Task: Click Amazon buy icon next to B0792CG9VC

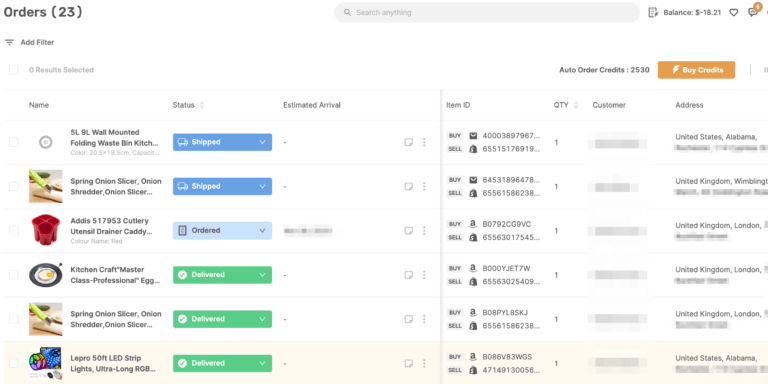Action: coord(473,224)
